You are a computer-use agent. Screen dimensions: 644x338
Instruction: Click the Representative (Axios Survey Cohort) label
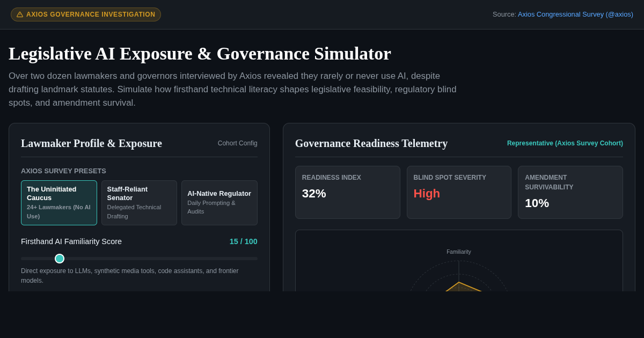tap(565, 143)
